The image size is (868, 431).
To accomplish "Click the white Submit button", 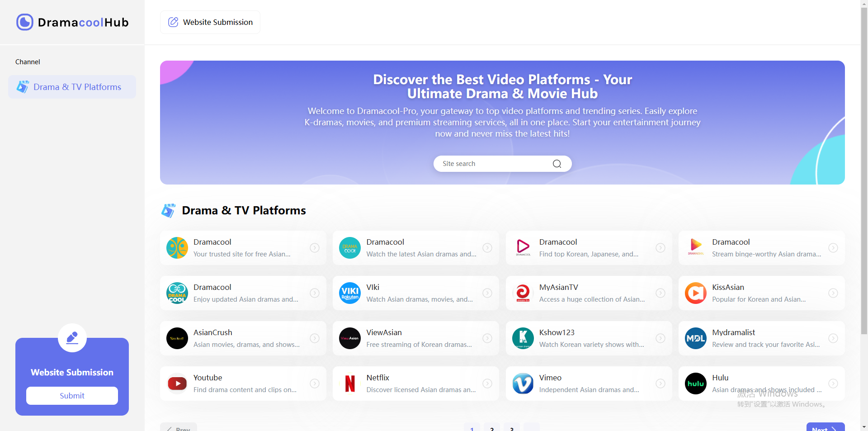I will pos(72,396).
